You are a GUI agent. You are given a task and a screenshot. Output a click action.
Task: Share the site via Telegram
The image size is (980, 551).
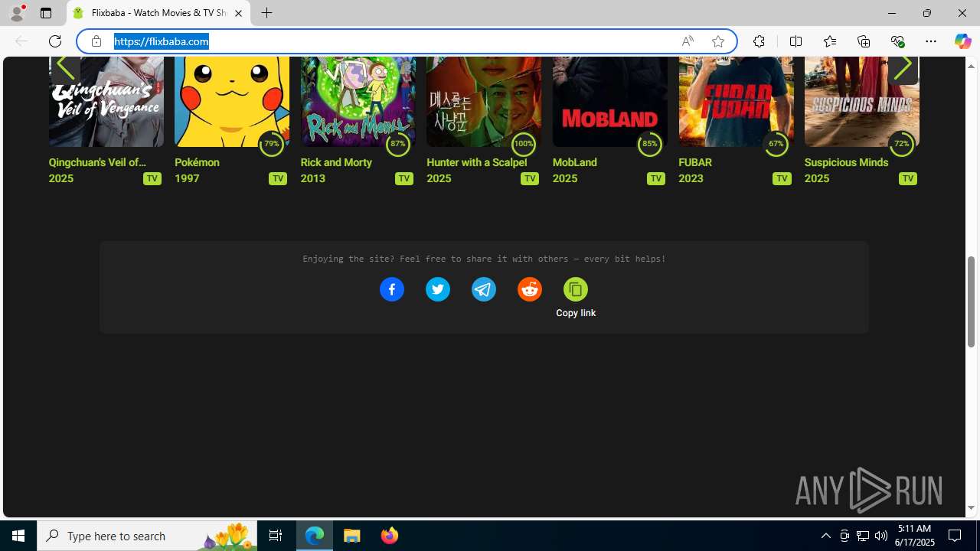(484, 289)
